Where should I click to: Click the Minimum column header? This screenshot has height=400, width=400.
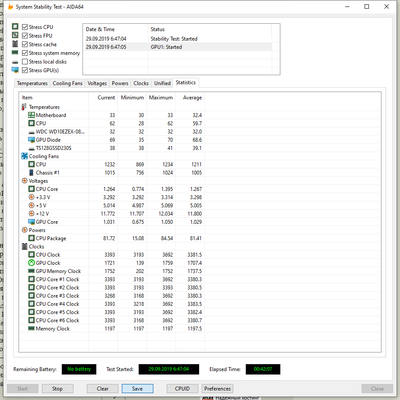(132, 97)
